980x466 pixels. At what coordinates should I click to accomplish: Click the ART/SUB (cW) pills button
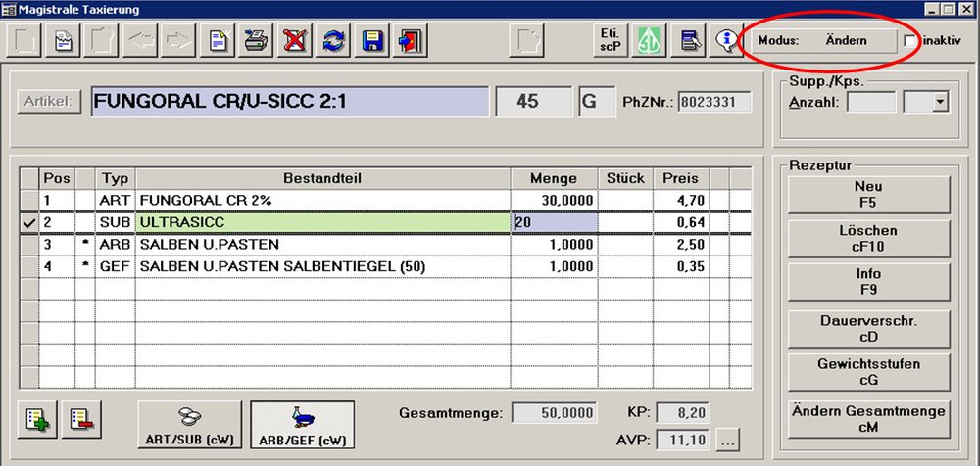click(189, 425)
